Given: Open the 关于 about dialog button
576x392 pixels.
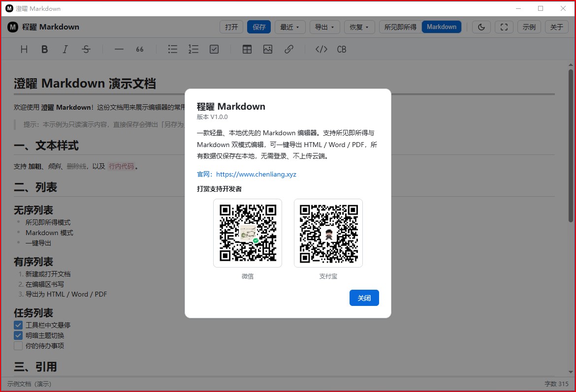Looking at the screenshot, I should pyautogui.click(x=556, y=27).
